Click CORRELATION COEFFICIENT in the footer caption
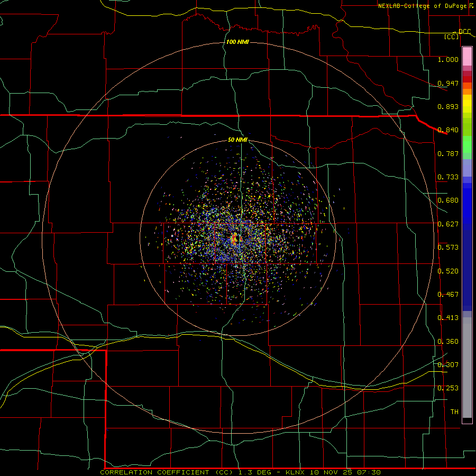Viewport: 476px width, 476px height. [x=154, y=472]
